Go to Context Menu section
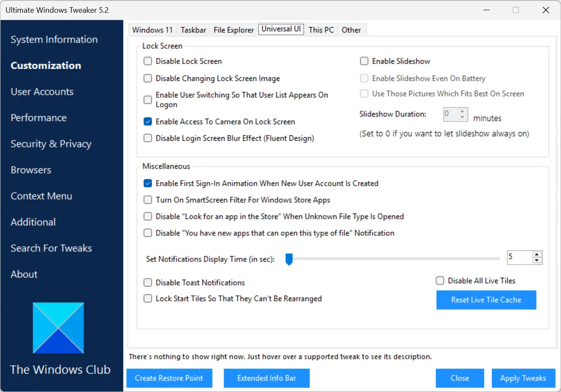The width and height of the screenshot is (561, 392). (x=41, y=196)
